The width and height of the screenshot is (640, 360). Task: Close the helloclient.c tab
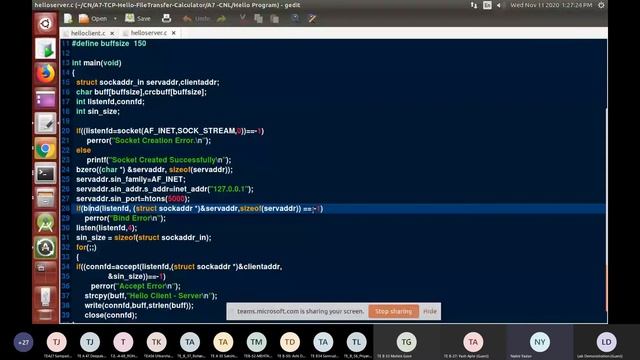(x=112, y=33)
